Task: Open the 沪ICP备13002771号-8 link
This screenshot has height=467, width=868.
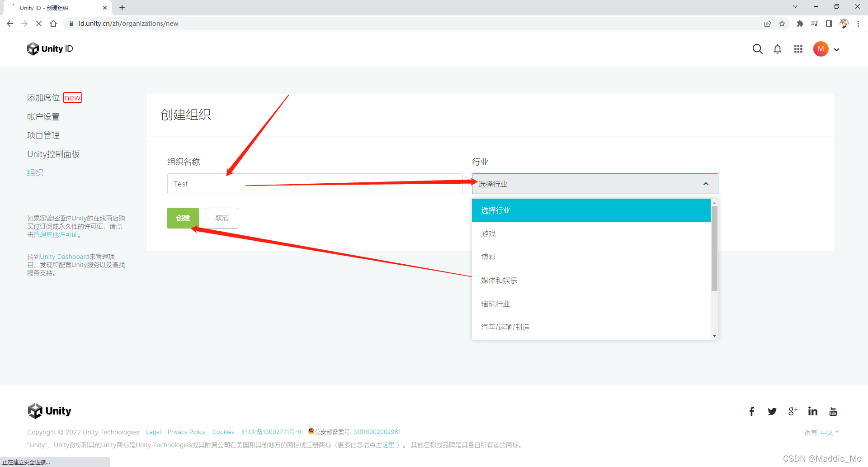Action: [x=271, y=432]
